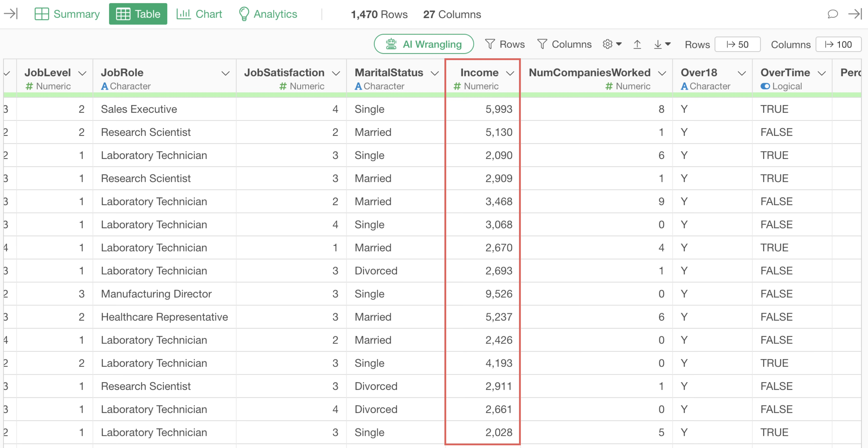Click the '27 Columns' count label
This screenshot has height=448, width=868.
[452, 14]
